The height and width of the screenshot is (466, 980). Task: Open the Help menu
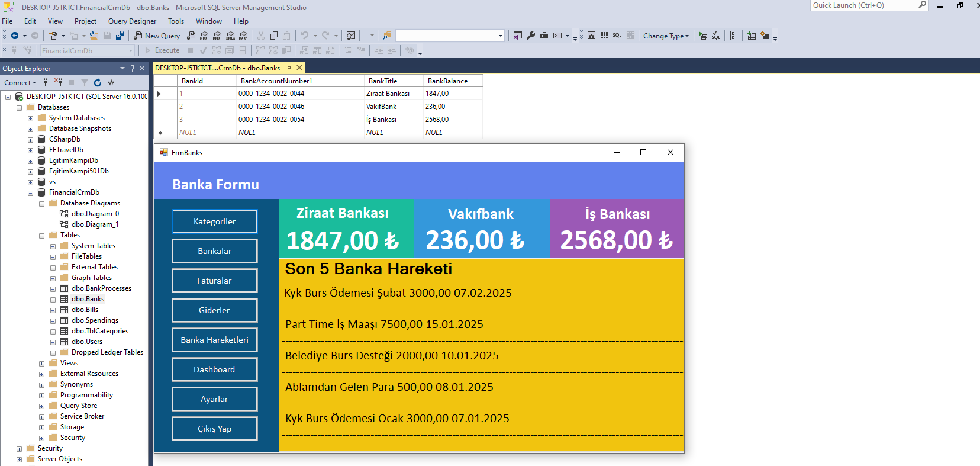click(x=241, y=21)
